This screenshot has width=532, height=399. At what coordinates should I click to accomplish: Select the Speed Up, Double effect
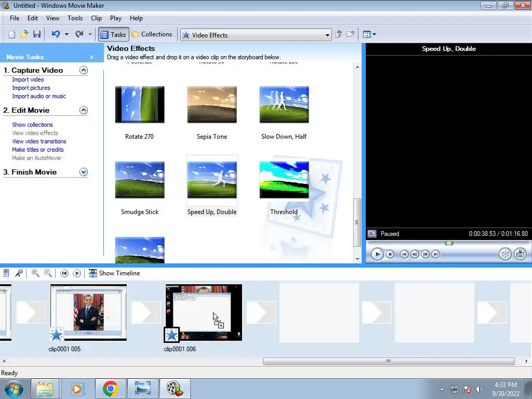tap(212, 180)
